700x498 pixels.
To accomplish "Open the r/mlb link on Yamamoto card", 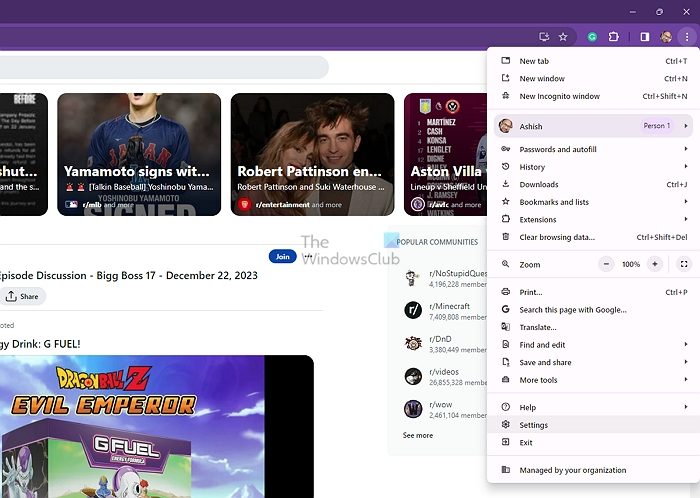I will pyautogui.click(x=92, y=205).
